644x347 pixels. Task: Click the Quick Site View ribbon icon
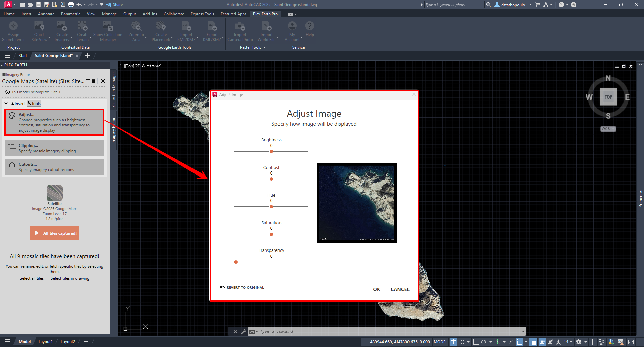(x=39, y=26)
